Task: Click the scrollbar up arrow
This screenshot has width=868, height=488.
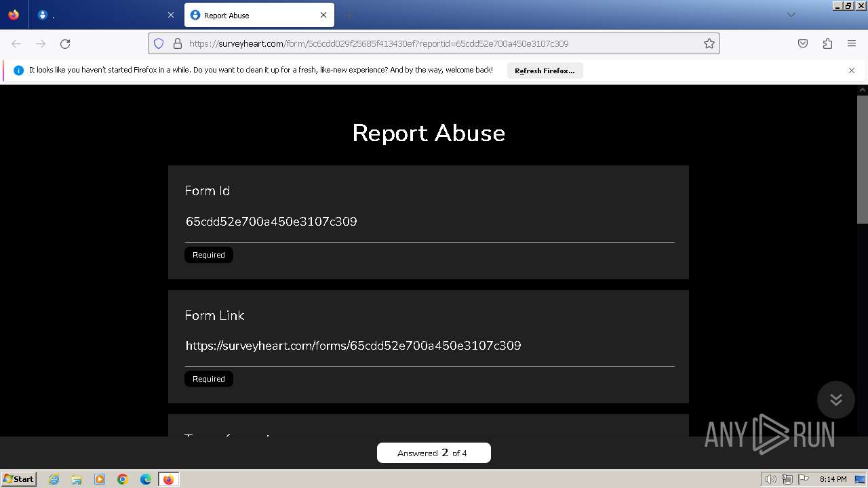Action: [x=863, y=89]
